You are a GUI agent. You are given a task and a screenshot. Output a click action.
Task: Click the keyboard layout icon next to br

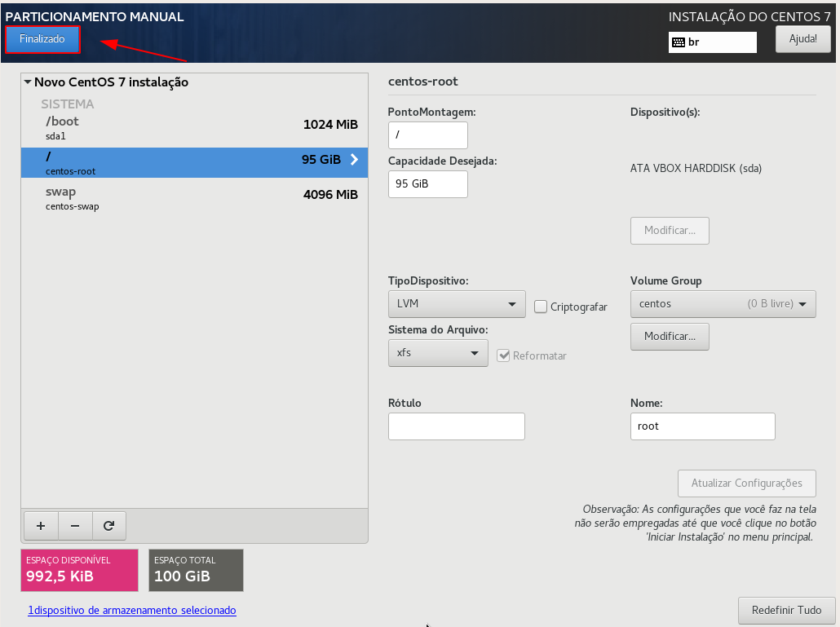coord(679,42)
